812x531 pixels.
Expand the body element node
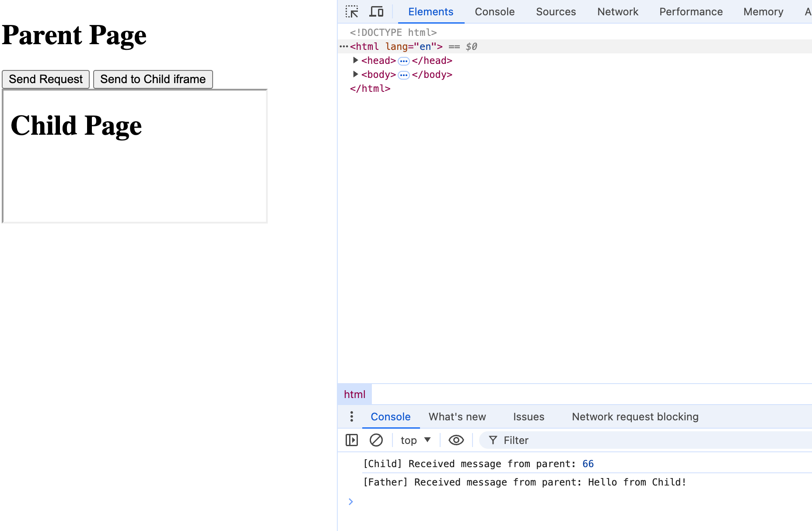[355, 74]
